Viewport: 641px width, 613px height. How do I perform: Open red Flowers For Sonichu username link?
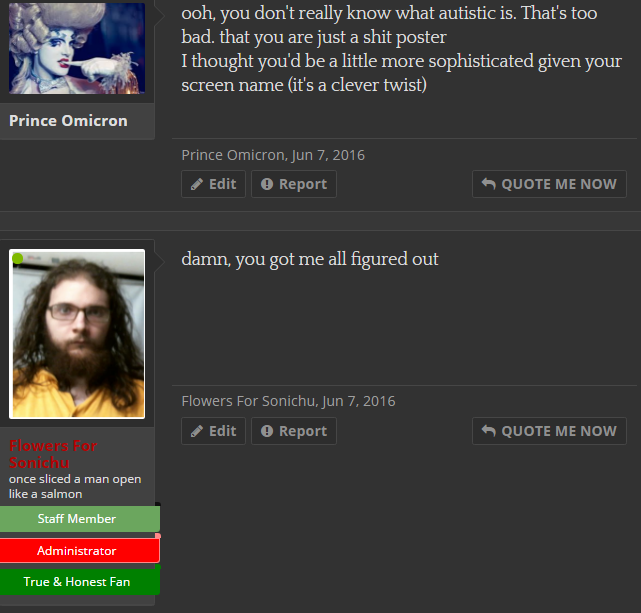coord(53,454)
